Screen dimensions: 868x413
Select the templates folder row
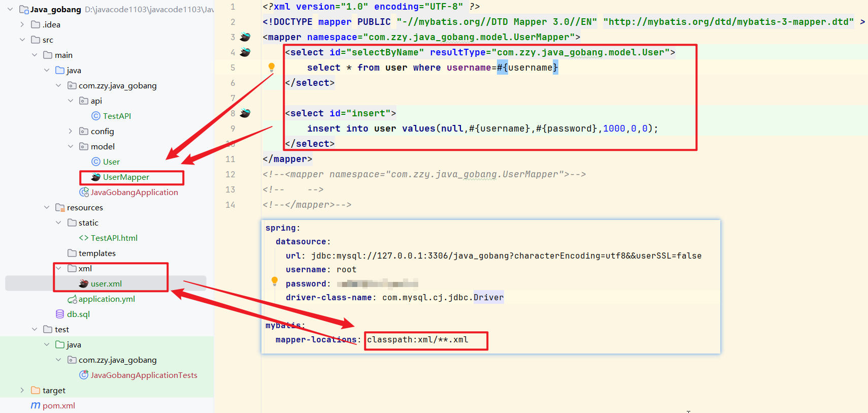pyautogui.click(x=97, y=253)
